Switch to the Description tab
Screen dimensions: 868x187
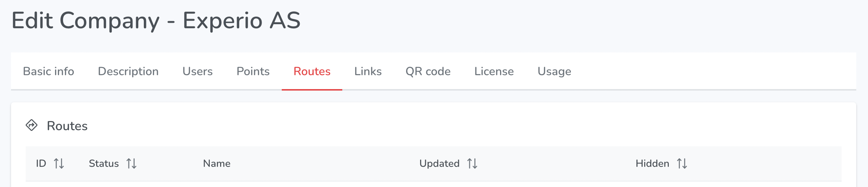(128, 71)
